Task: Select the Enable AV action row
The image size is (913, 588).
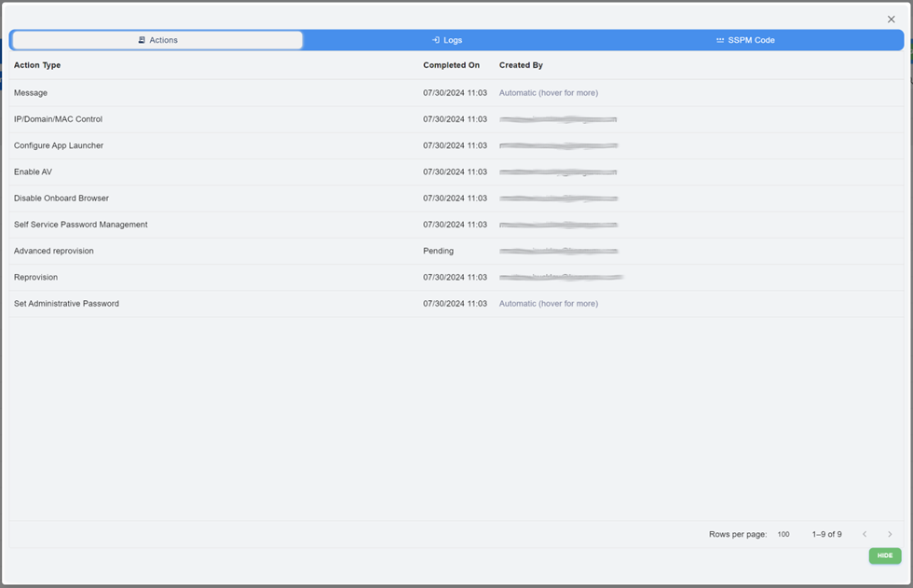Action: (33, 172)
